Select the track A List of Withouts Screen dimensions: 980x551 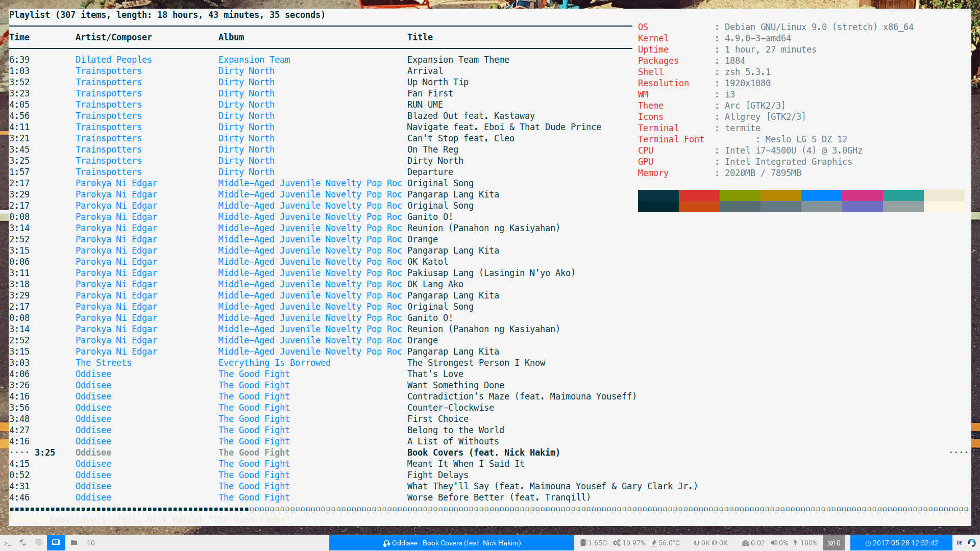coord(453,441)
